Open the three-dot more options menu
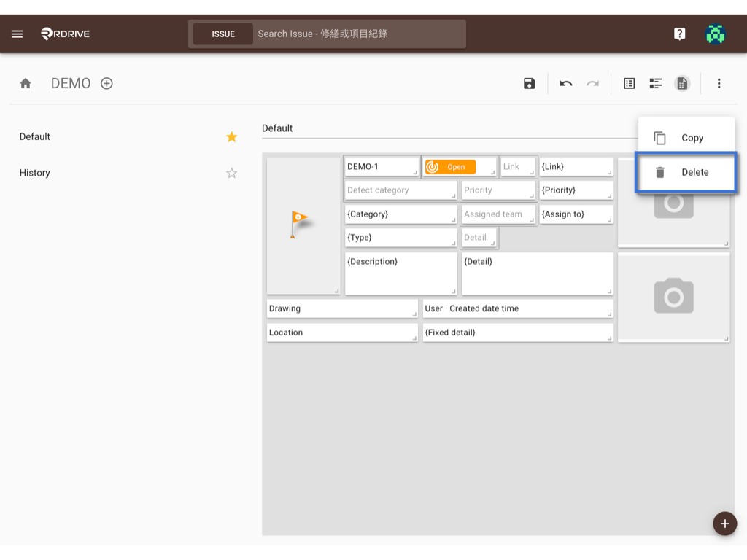The height and width of the screenshot is (560, 747). pyautogui.click(x=719, y=83)
